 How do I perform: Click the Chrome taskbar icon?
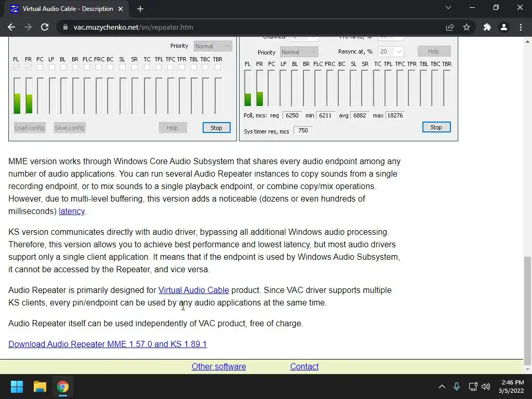point(63,387)
